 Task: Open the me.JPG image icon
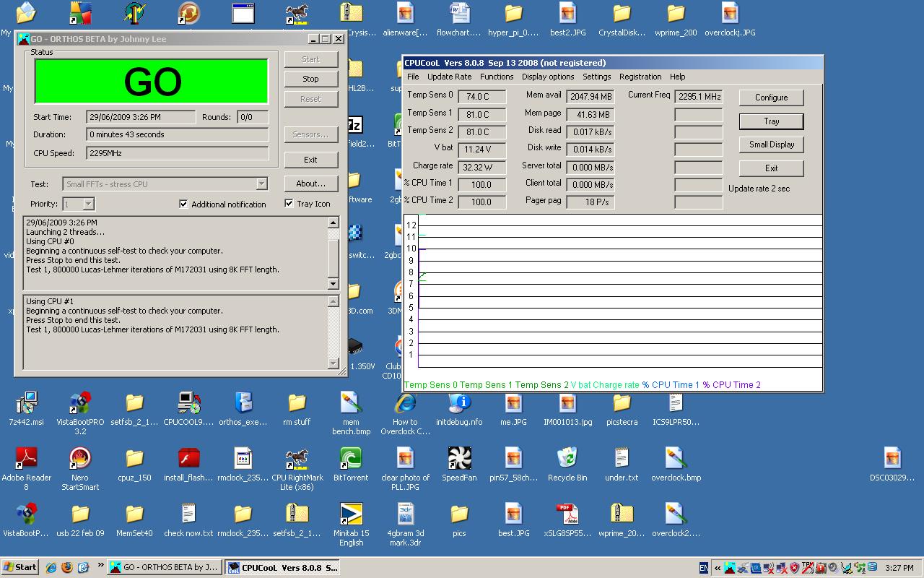[x=513, y=403]
